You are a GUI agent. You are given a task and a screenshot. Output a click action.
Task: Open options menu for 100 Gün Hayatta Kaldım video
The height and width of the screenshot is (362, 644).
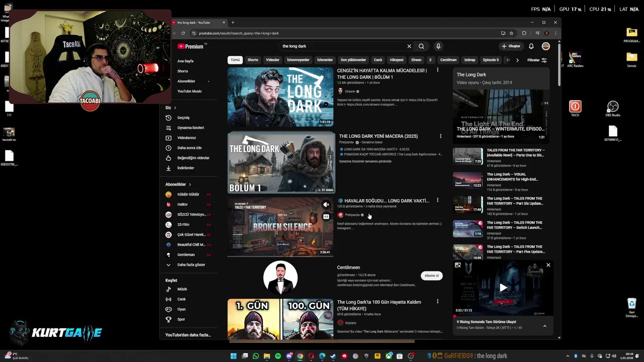(x=437, y=301)
